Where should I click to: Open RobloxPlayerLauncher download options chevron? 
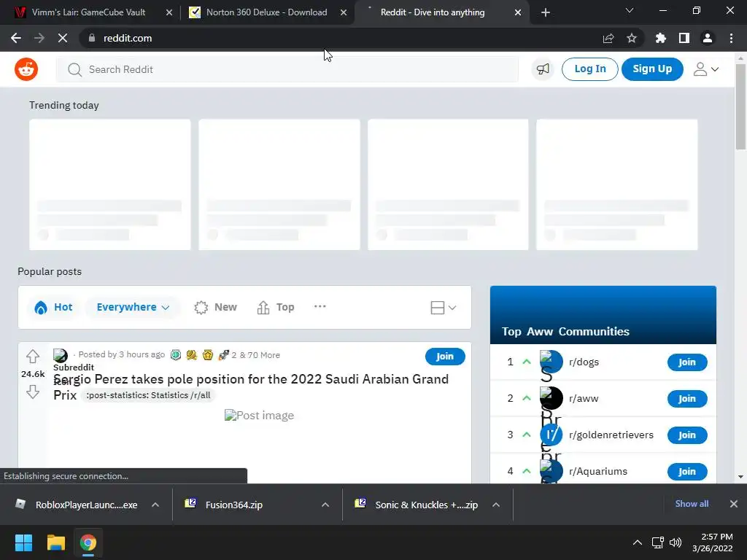pos(155,505)
